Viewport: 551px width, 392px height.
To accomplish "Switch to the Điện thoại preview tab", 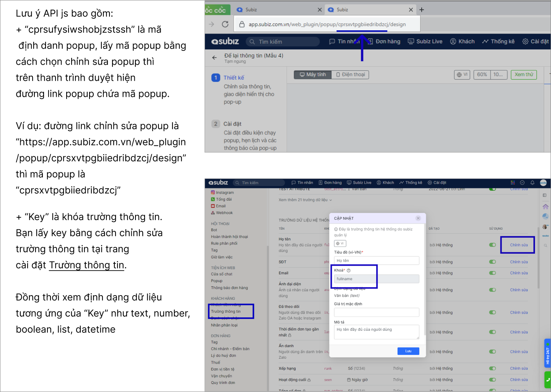I will pyautogui.click(x=350, y=75).
